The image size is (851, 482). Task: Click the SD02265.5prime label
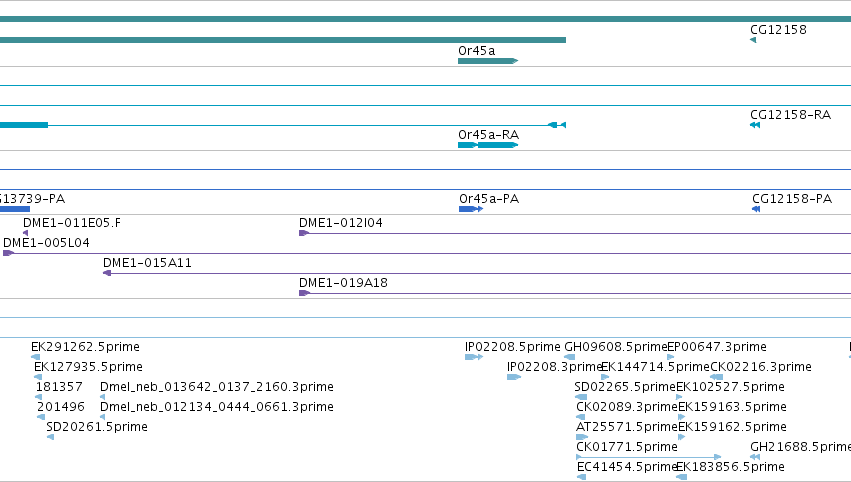tap(625, 386)
